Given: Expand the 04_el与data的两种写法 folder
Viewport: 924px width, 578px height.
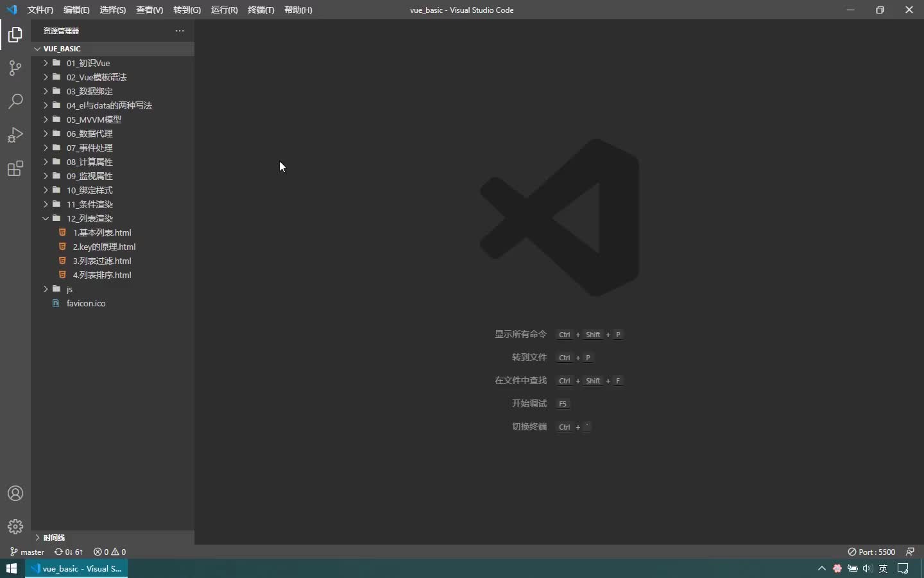Looking at the screenshot, I should [x=112, y=105].
